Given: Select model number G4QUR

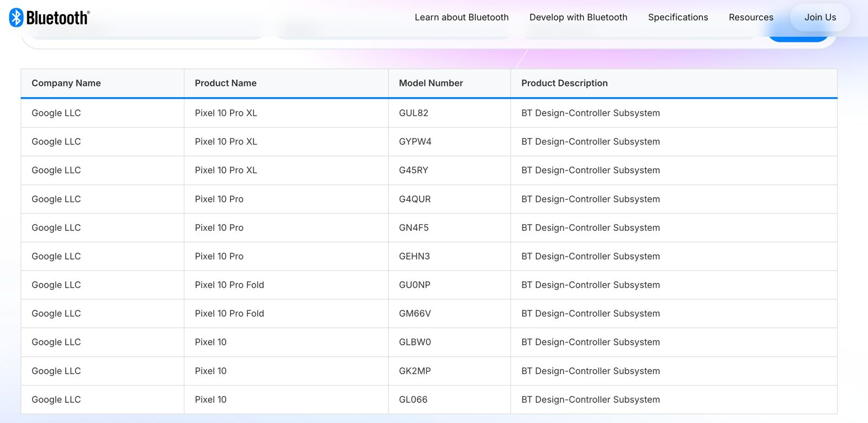Looking at the screenshot, I should pyautogui.click(x=414, y=199).
